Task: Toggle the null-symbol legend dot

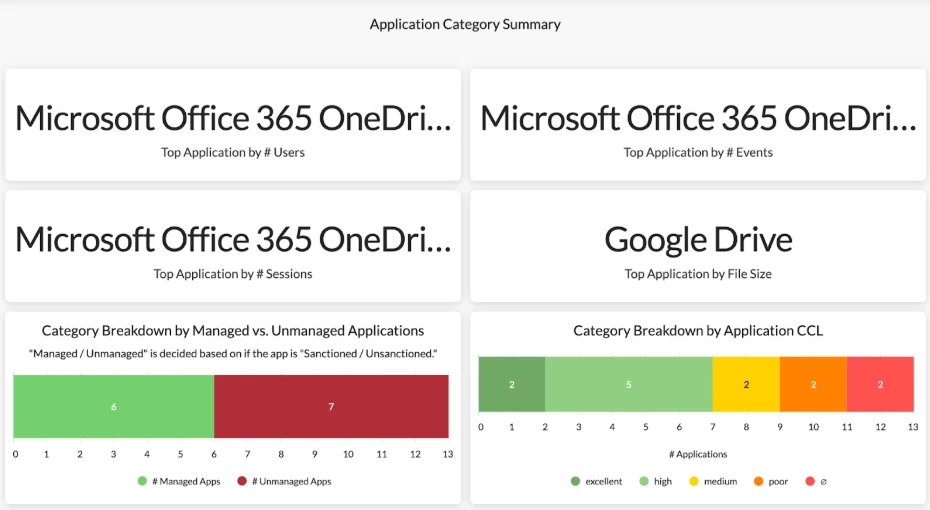Action: [810, 481]
